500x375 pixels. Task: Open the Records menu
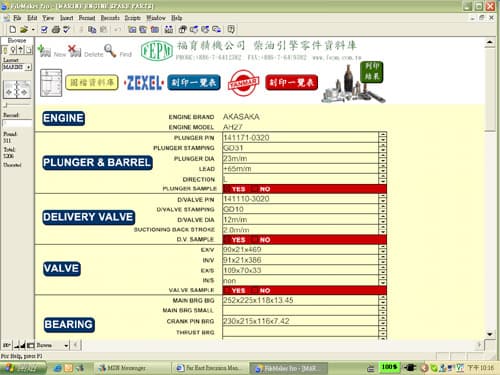tap(110, 18)
